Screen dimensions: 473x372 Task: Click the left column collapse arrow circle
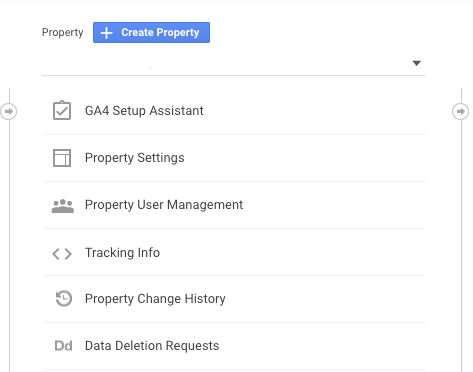tap(8, 111)
